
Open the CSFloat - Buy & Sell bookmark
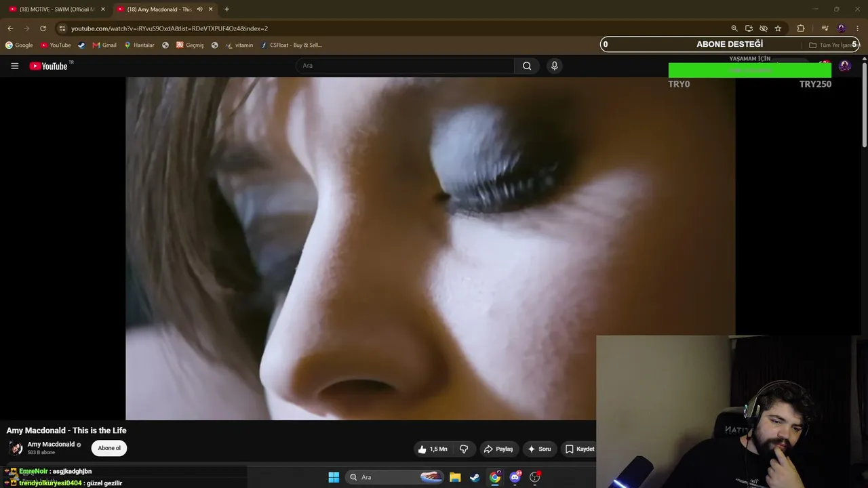tap(291, 45)
